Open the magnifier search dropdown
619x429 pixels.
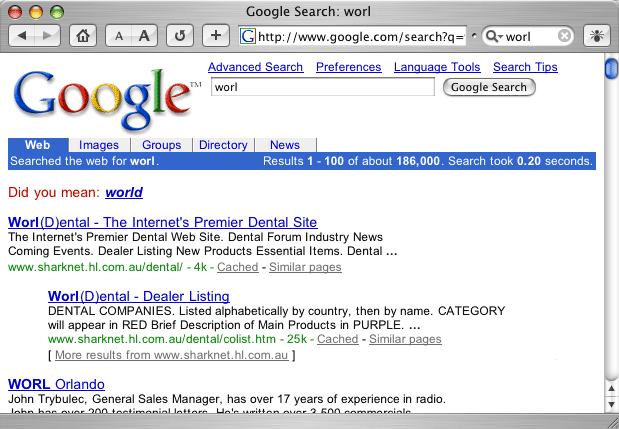pos(494,36)
